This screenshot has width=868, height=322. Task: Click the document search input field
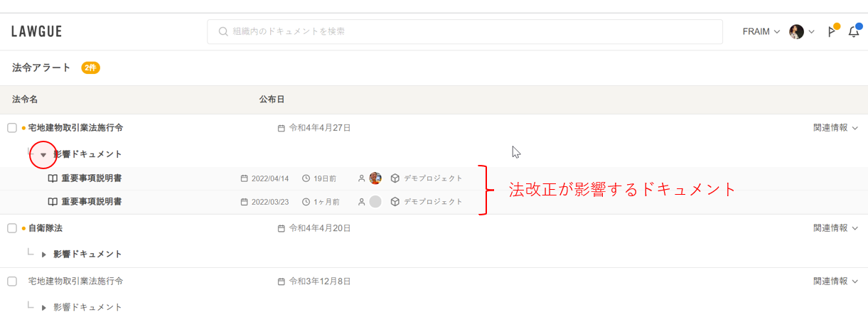(x=465, y=32)
